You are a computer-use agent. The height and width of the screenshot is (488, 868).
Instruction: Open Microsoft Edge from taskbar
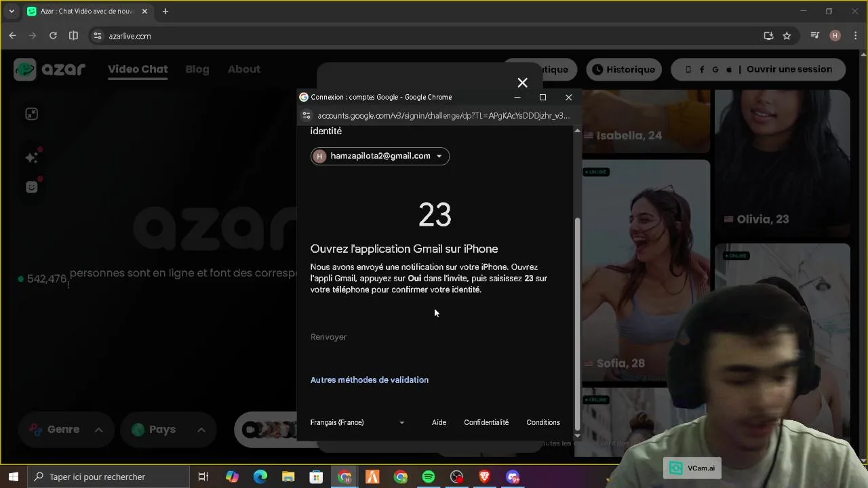[260, 476]
